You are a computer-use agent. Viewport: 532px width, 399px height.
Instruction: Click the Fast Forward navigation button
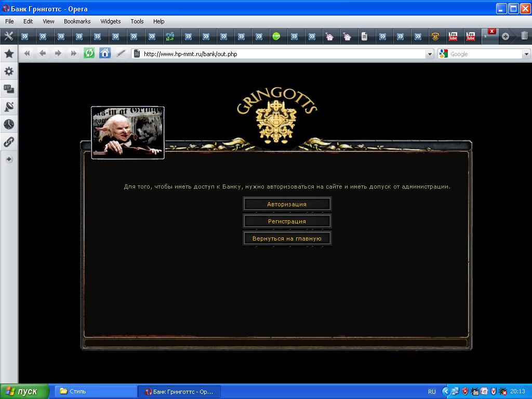pyautogui.click(x=74, y=54)
